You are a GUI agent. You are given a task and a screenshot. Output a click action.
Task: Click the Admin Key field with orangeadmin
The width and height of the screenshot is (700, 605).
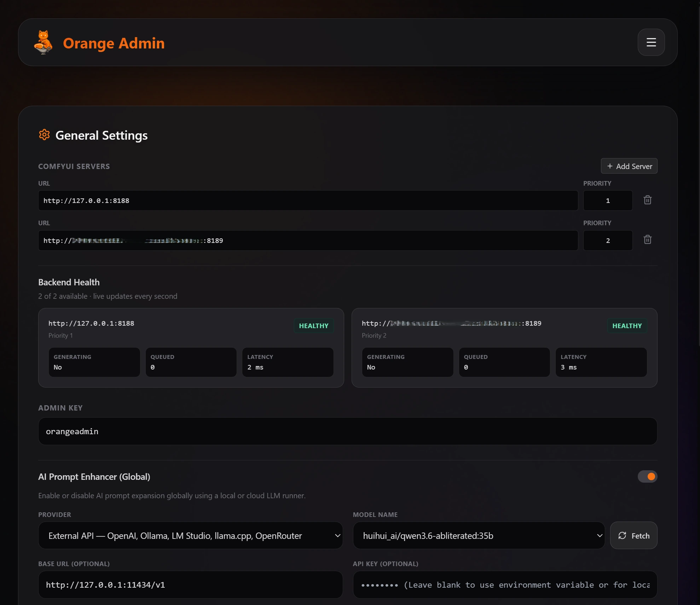[x=348, y=431]
